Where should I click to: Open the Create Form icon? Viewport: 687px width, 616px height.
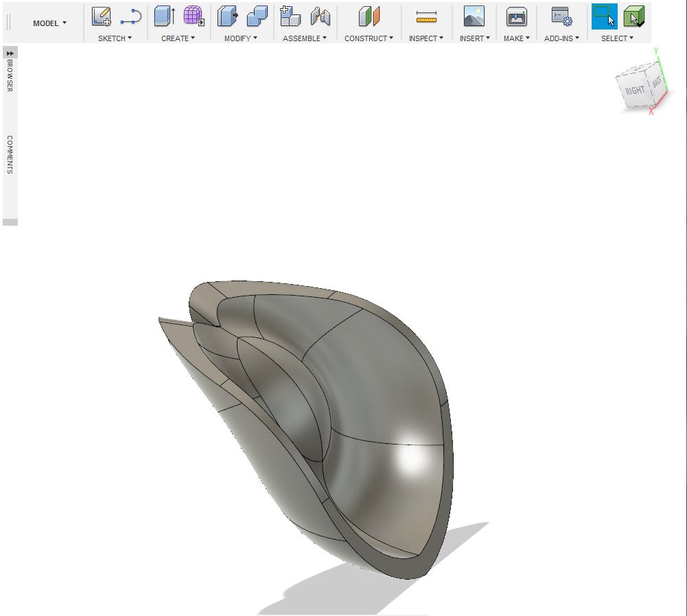(194, 16)
